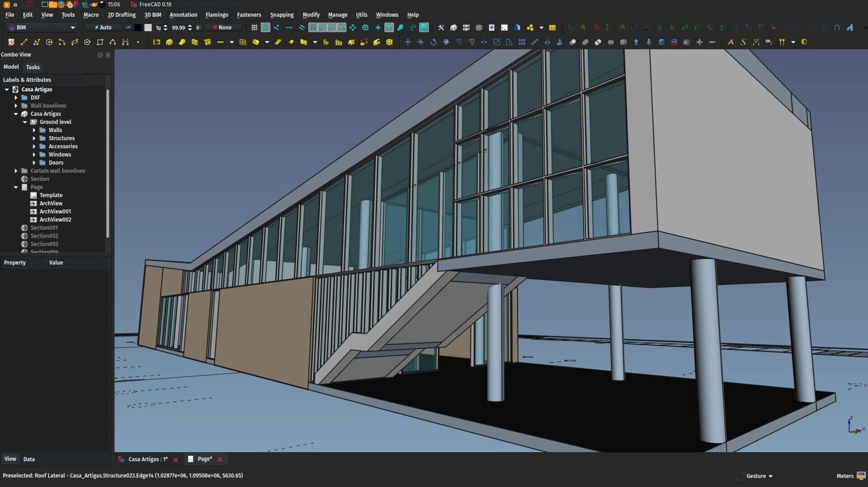
Task: Select the Polygon drawing tool
Action: click(87, 42)
